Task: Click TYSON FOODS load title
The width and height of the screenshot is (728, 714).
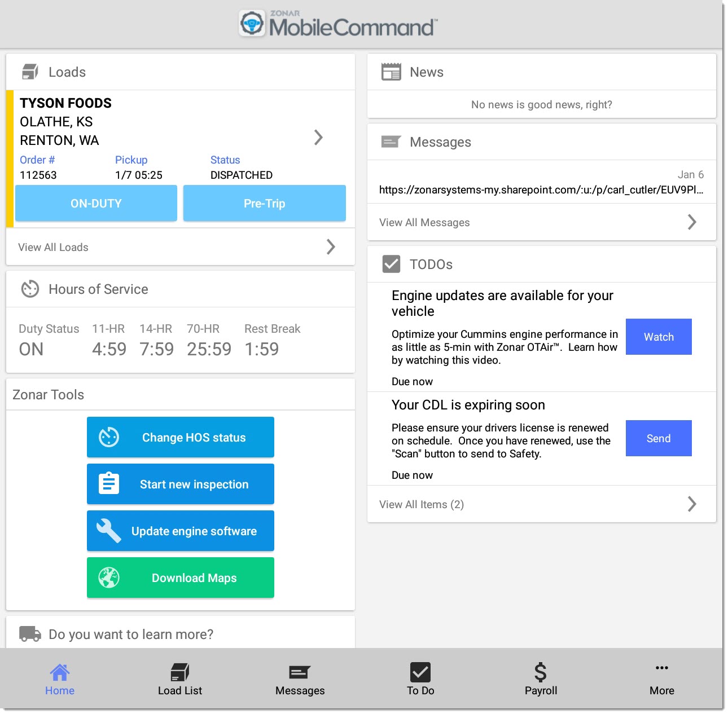Action: point(65,103)
